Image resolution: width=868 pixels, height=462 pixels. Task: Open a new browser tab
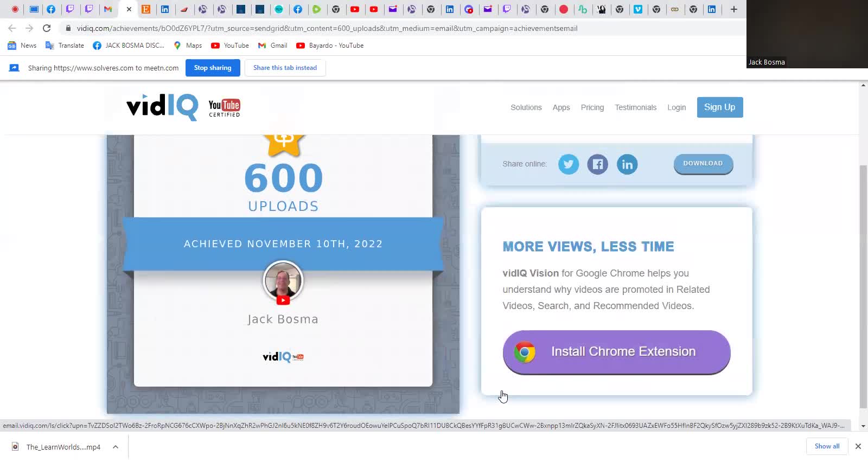coord(733,9)
